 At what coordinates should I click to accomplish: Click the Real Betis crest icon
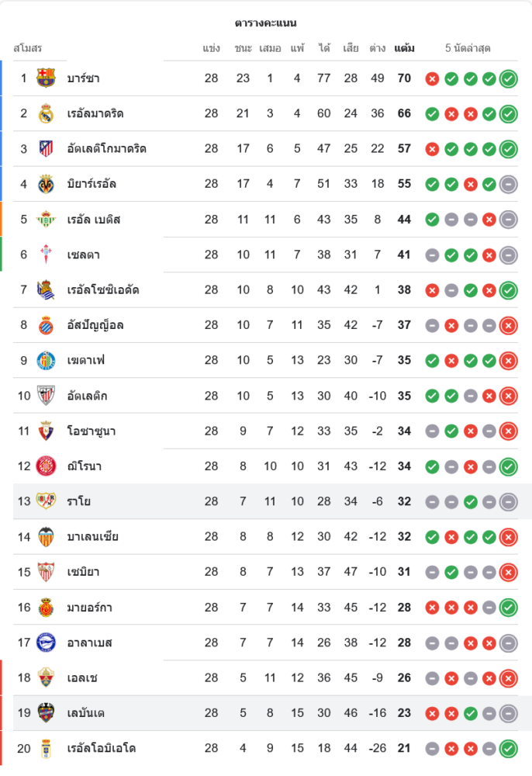tap(47, 219)
